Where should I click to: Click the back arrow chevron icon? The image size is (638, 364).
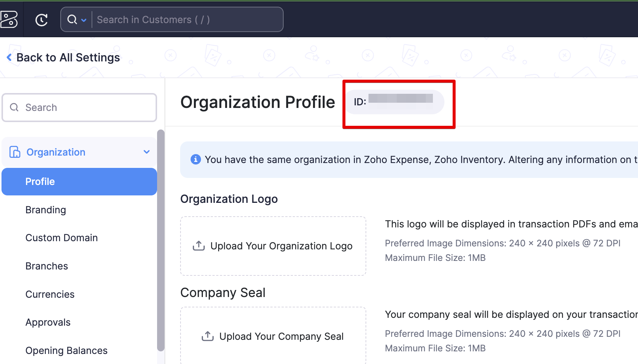(x=9, y=57)
